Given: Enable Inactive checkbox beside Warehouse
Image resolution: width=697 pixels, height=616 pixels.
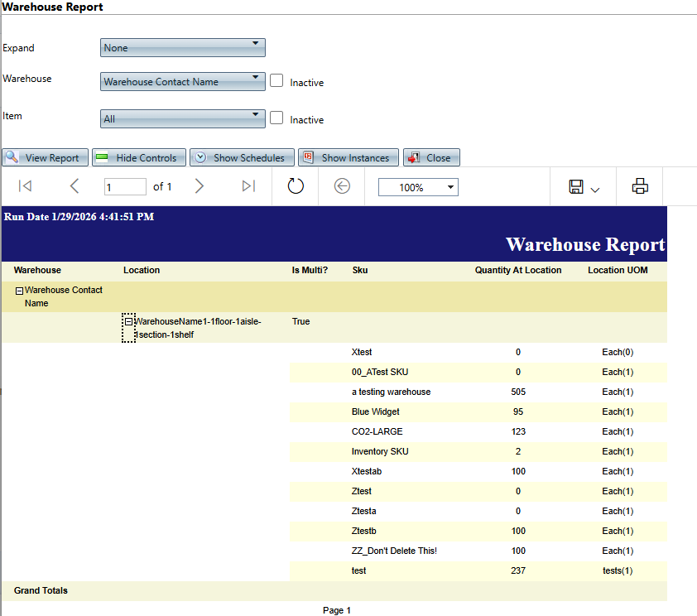Looking at the screenshot, I should 277,81.
